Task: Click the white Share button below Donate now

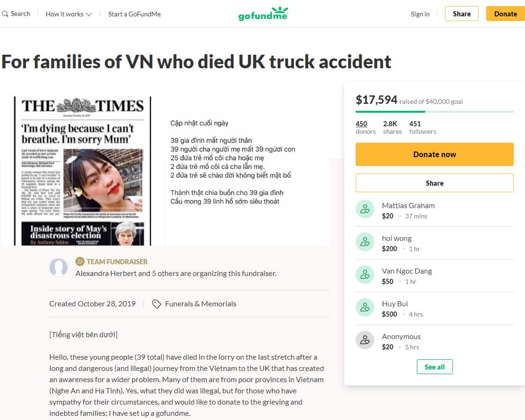Action: click(434, 183)
